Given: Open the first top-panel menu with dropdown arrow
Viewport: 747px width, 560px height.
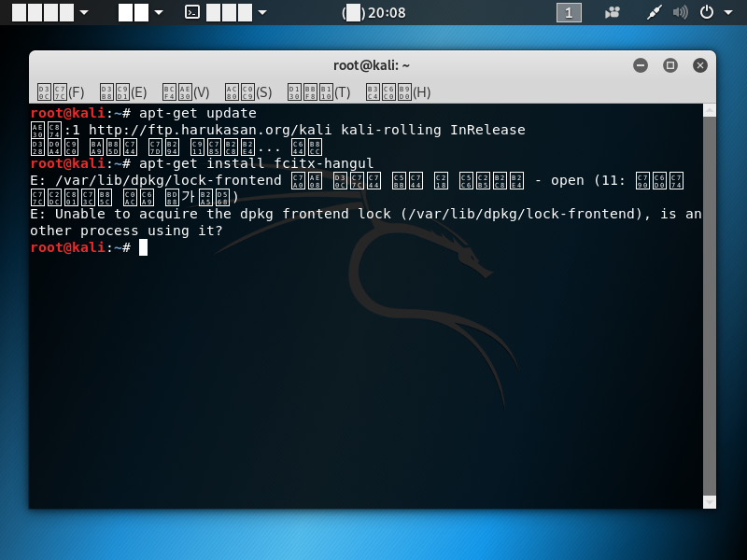Looking at the screenshot, I should point(50,12).
